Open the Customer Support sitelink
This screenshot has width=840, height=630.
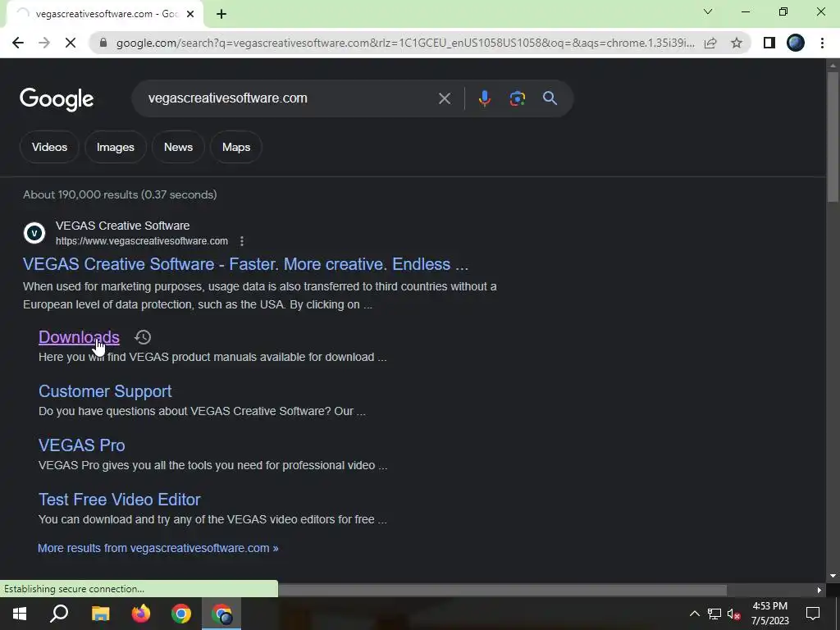point(105,391)
